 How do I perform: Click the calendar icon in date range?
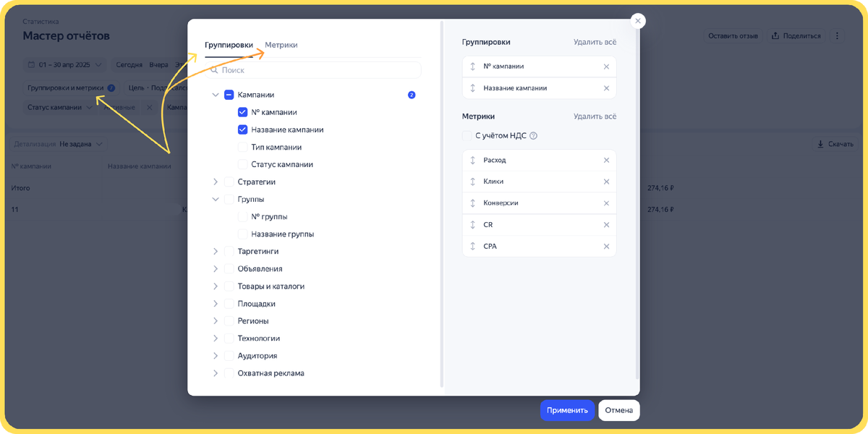[31, 65]
